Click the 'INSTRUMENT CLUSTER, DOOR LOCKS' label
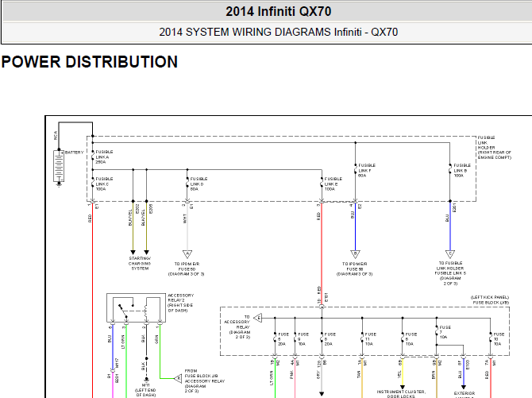The height and width of the screenshot is (398, 532). coord(401,394)
